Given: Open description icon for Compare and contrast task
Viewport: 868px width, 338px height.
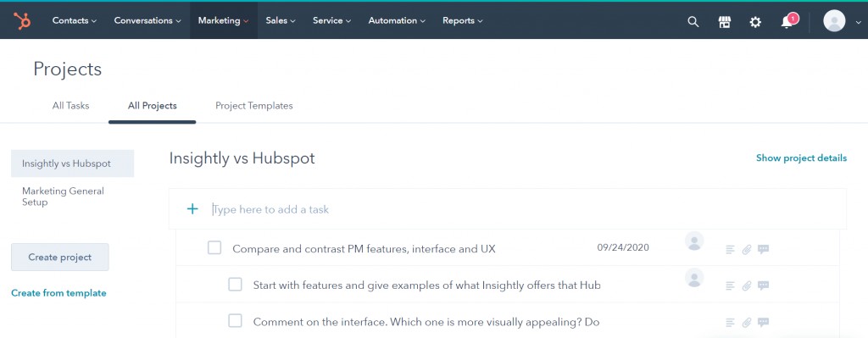Looking at the screenshot, I should [x=730, y=250].
